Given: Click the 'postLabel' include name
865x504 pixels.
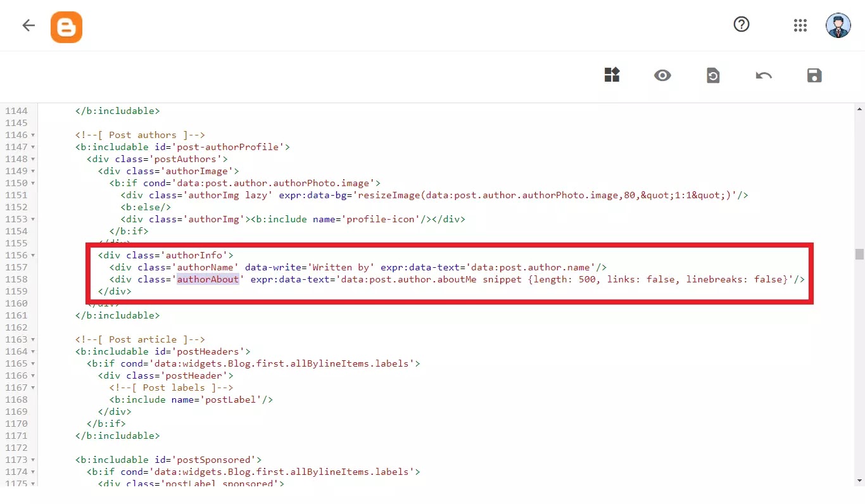Looking at the screenshot, I should [x=230, y=400].
